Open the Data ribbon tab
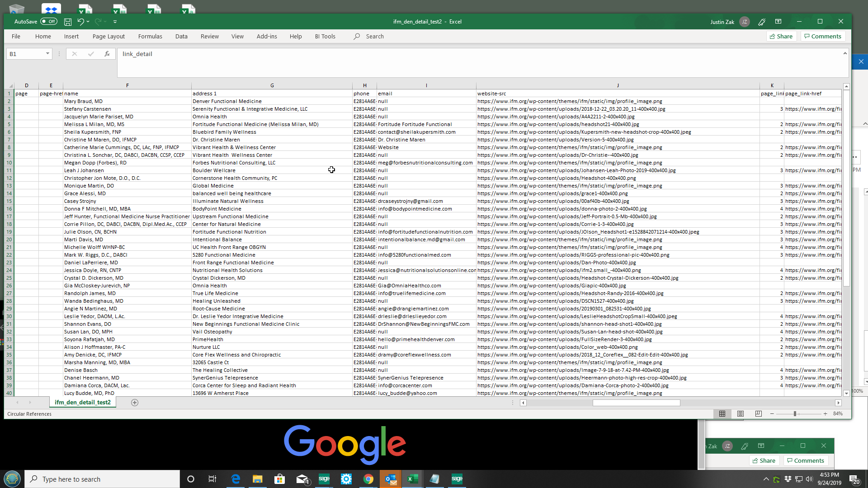This screenshot has height=488, width=868. 181,37
